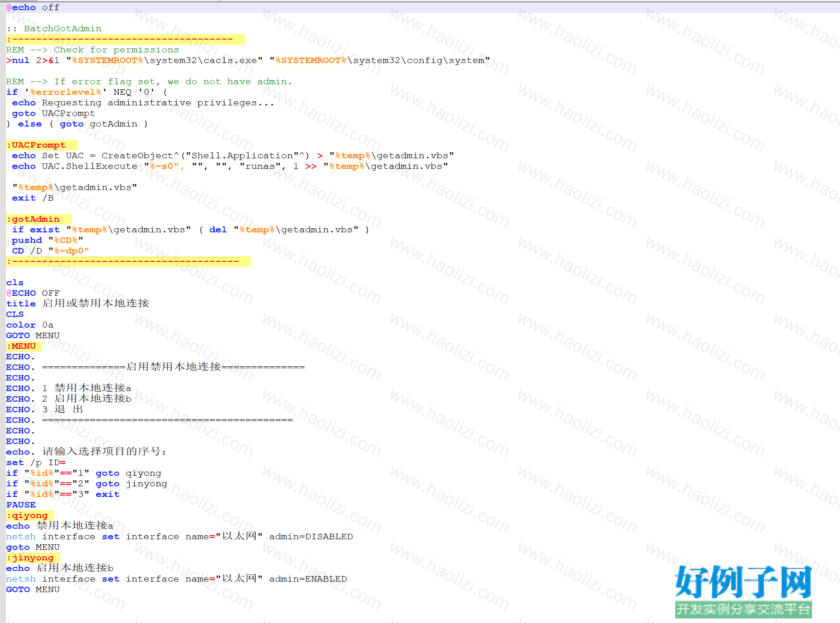This screenshot has width=840, height=623.
Task: Click the 'if exist' getadmin.vbs del line
Action: tap(190, 230)
